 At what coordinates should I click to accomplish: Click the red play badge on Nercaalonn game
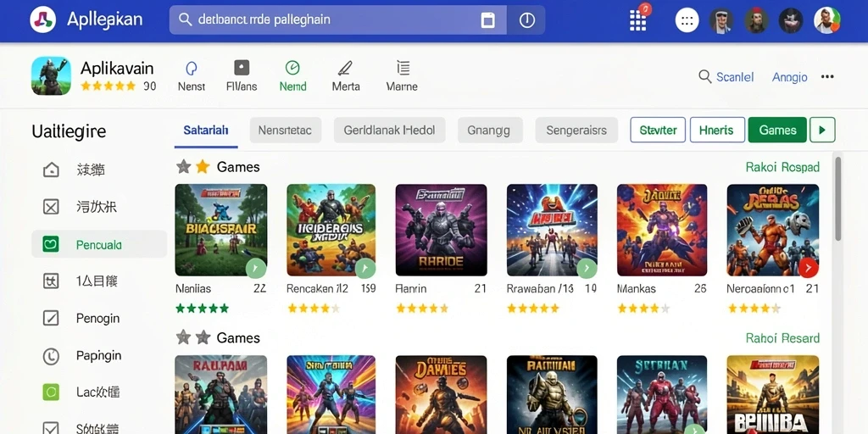pyautogui.click(x=808, y=269)
